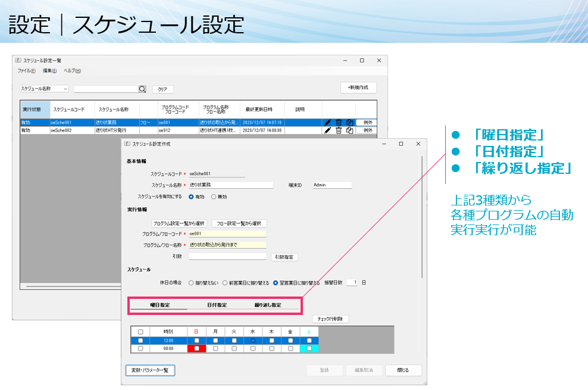This screenshot has height=390, width=588.
Task: Click the チェック行削除 button
Action: click(x=331, y=319)
